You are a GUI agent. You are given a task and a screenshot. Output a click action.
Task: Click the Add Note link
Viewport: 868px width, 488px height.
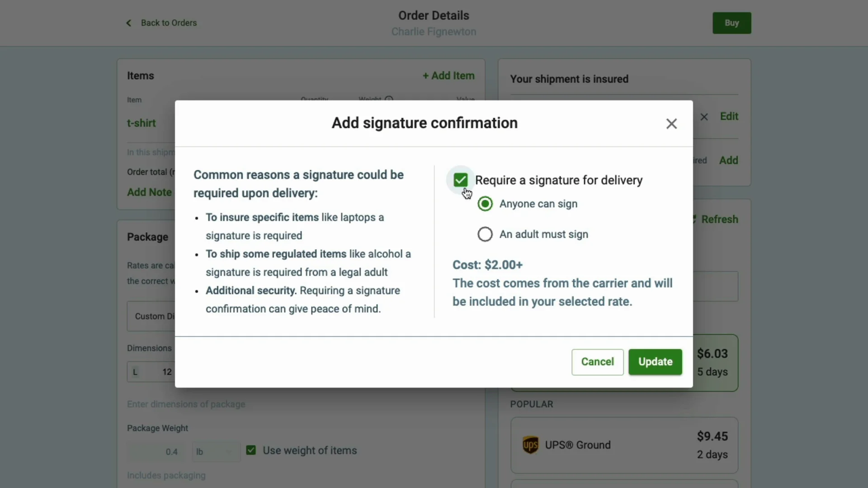coord(149,192)
